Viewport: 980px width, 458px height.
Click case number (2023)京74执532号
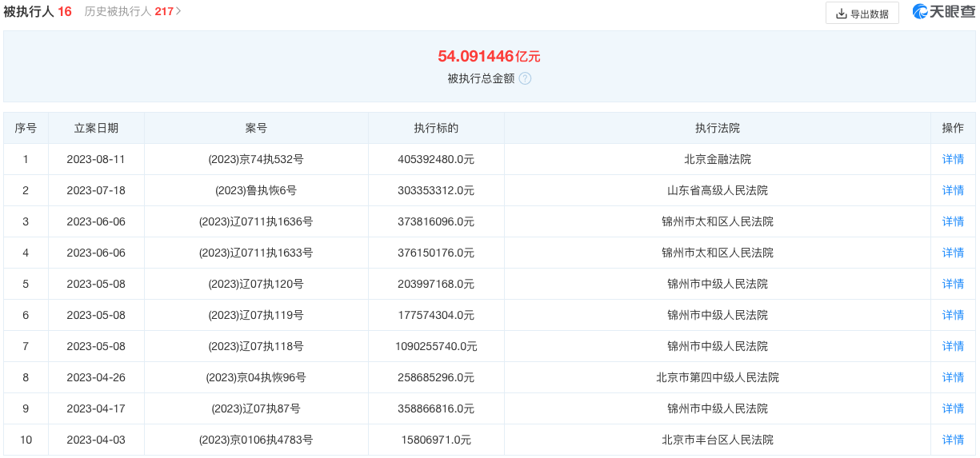[256, 159]
